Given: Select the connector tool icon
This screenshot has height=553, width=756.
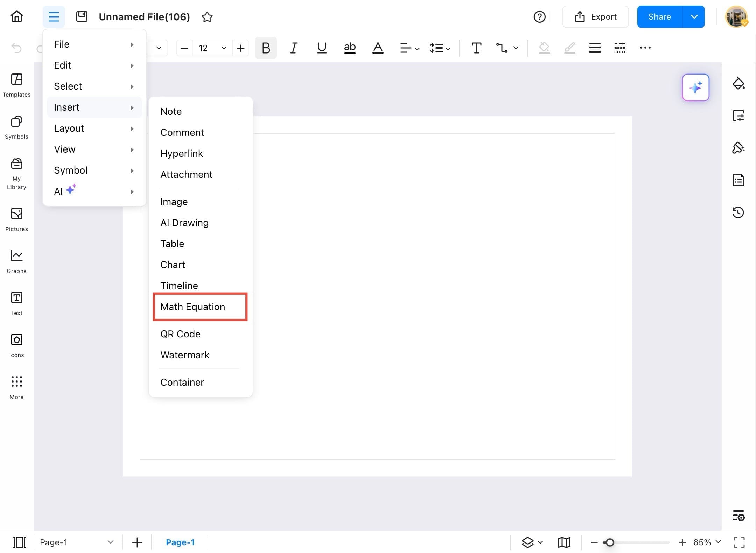Looking at the screenshot, I should pos(502,48).
